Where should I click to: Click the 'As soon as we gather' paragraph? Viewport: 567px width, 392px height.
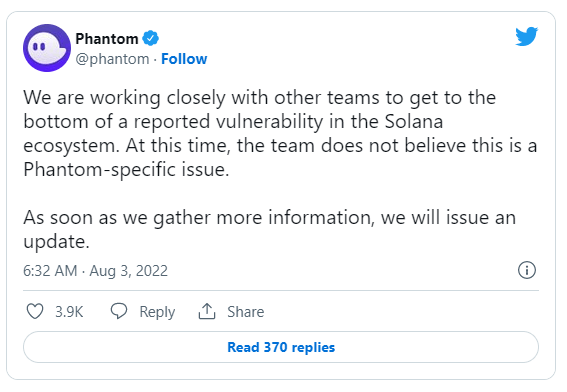269,229
